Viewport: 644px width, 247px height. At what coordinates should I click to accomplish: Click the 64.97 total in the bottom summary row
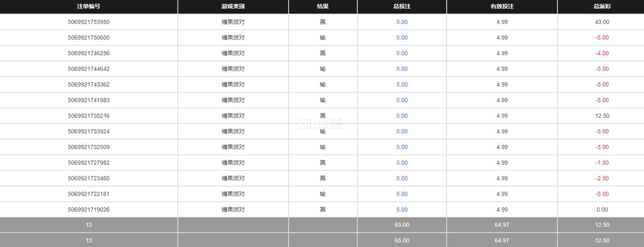(x=502, y=241)
